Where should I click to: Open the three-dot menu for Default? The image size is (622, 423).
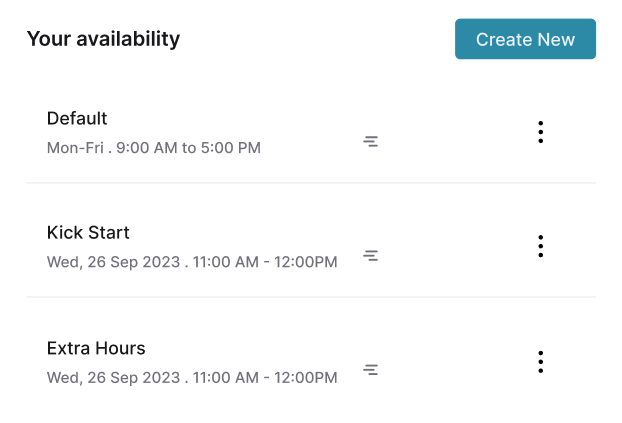coord(540,132)
